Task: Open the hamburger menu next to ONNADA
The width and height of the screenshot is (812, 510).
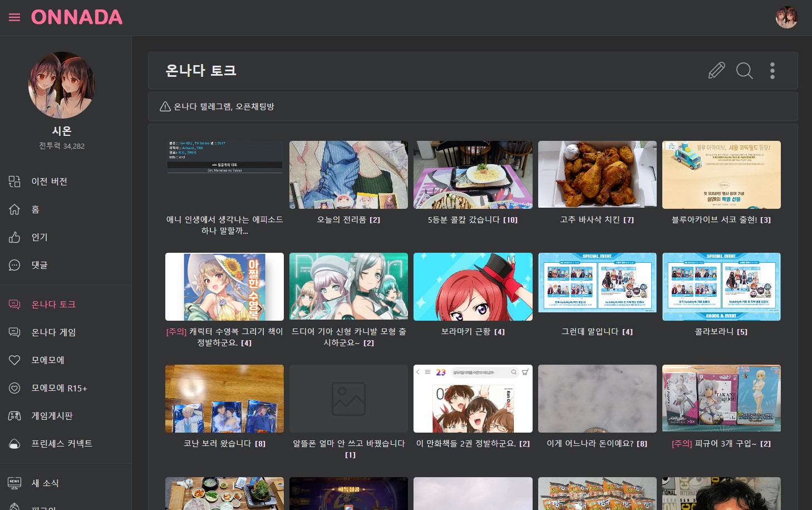Action: point(14,17)
